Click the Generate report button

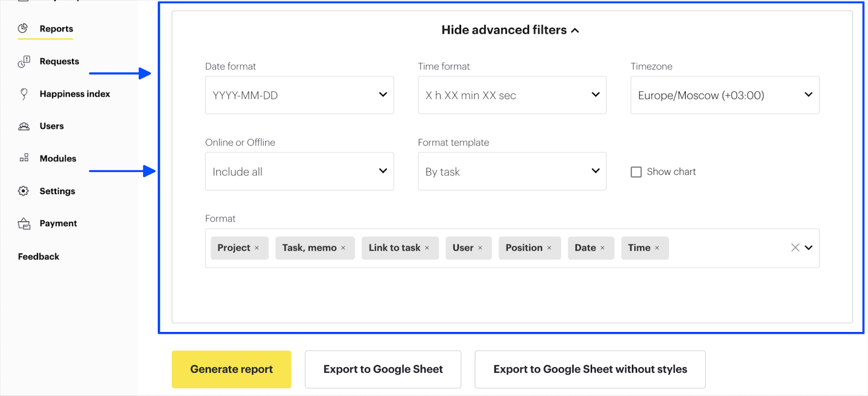[232, 369]
